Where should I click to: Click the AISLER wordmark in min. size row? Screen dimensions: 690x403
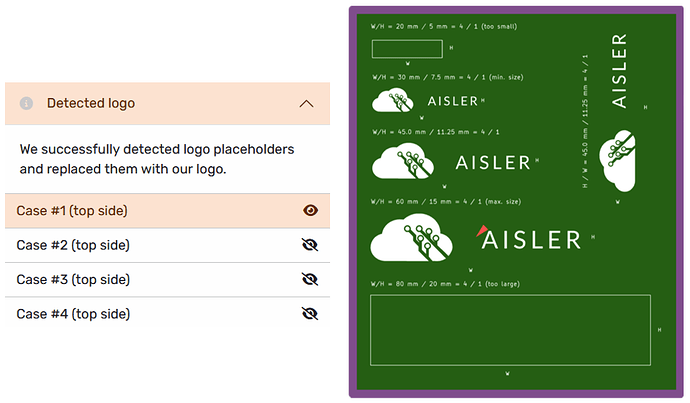[453, 101]
